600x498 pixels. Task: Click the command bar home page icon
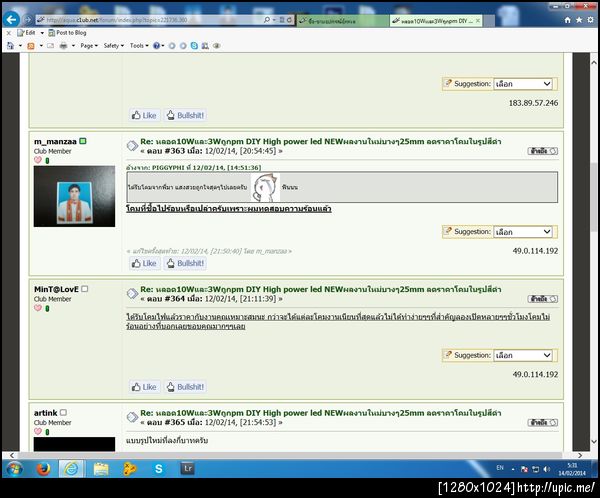pyautogui.click(x=10, y=46)
